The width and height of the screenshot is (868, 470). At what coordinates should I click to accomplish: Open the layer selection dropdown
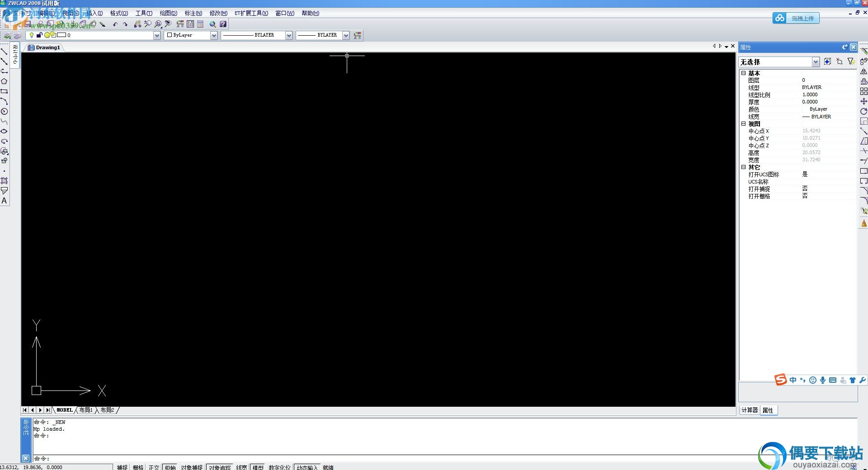tap(157, 35)
